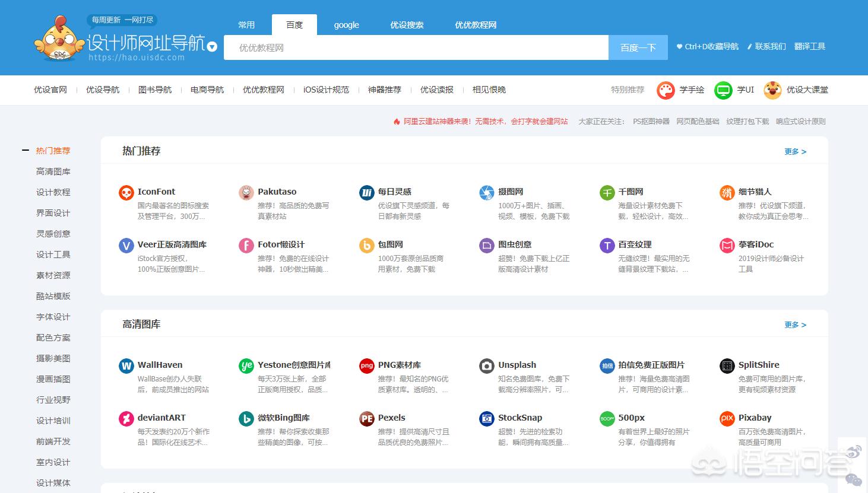Expand the dropdown arrow beside 设计师网址导航 logo
Viewport: 868px width, 493px height.
tap(212, 47)
